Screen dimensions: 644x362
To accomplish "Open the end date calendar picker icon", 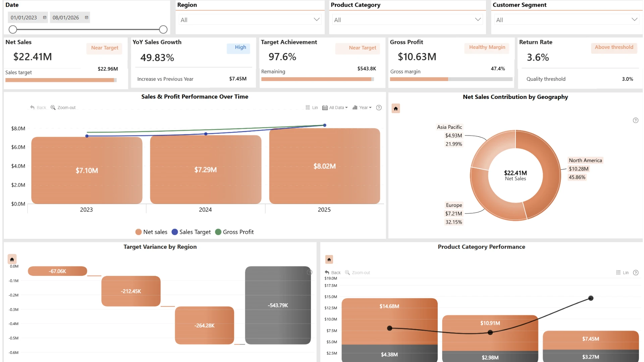I will point(87,17).
